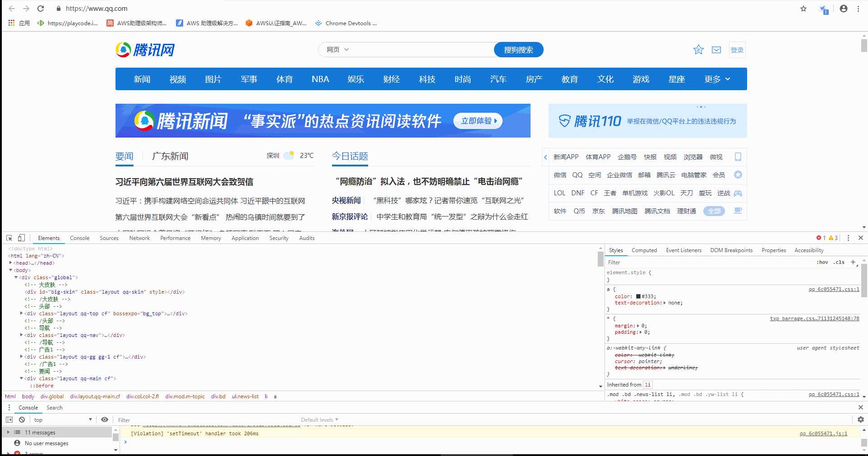This screenshot has height=456, width=868.
Task: Click the Styles Filter input
Action: pyautogui.click(x=709, y=262)
